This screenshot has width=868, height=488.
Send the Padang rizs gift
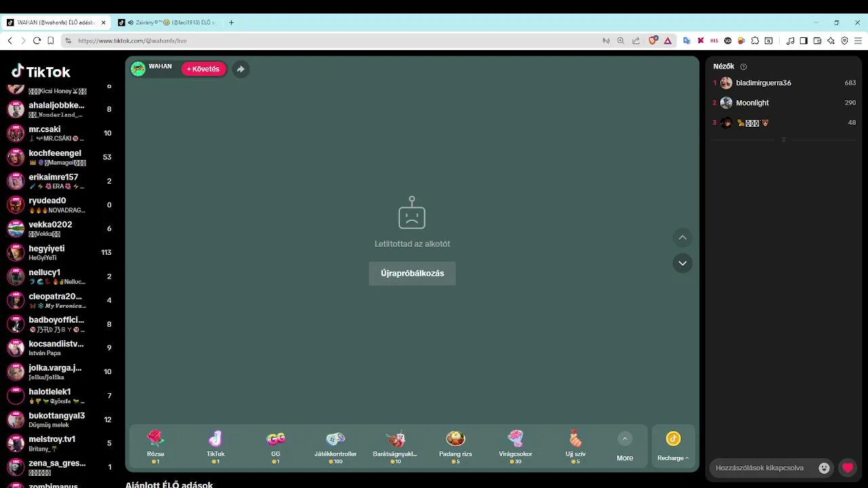455,447
